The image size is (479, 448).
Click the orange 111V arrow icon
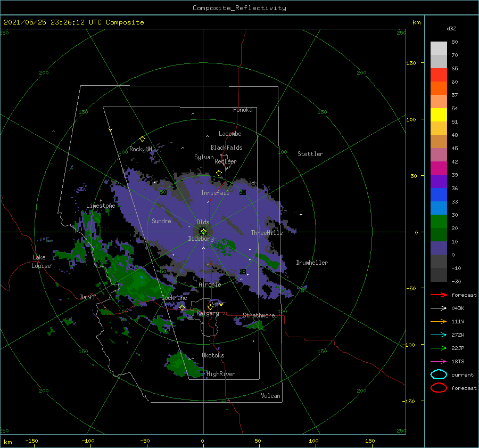(439, 321)
